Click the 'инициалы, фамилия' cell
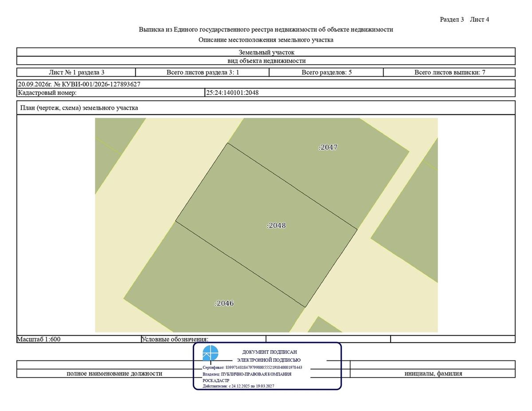Image resolution: width=532 pixels, height=411 pixels. click(x=433, y=373)
